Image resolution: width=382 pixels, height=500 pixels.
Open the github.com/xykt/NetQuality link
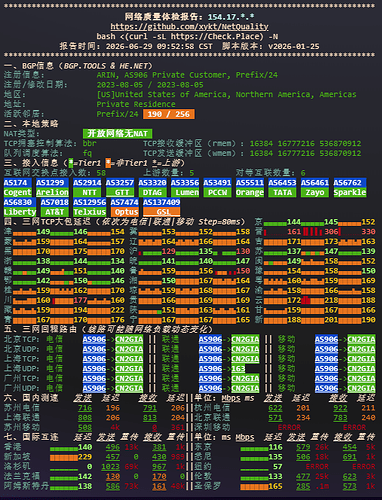point(189,27)
